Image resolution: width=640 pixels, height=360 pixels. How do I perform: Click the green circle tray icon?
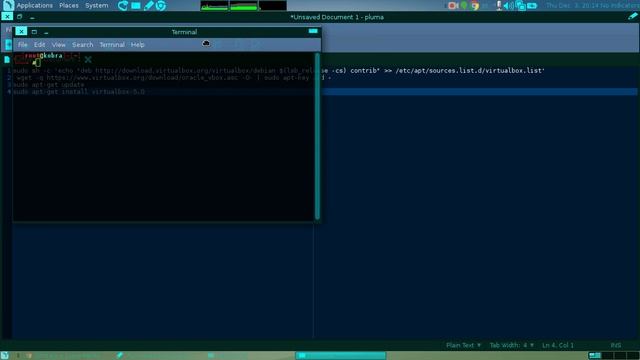[464, 6]
